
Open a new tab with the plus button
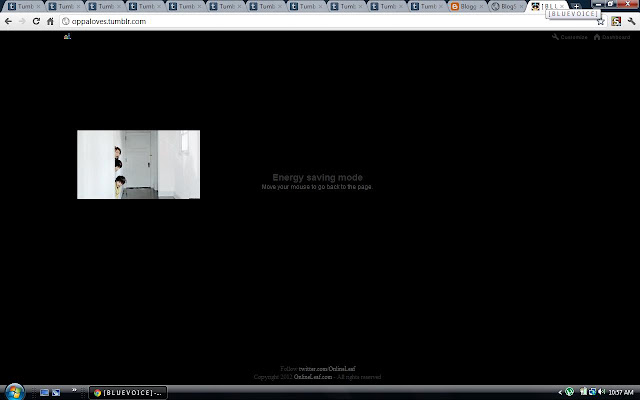(x=576, y=6)
